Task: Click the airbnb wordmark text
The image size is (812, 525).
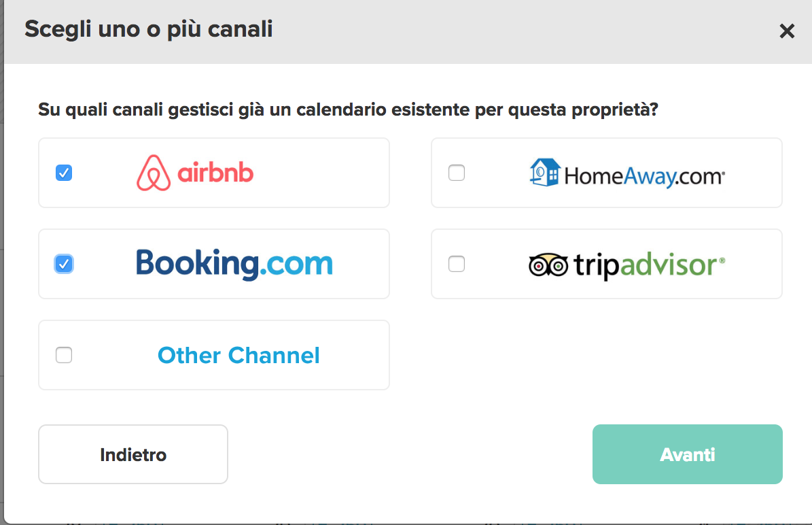Action: [215, 173]
